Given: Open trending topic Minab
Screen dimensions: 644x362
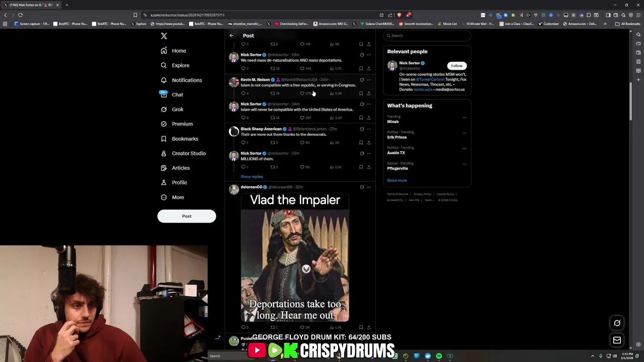Looking at the screenshot, I should point(393,122).
